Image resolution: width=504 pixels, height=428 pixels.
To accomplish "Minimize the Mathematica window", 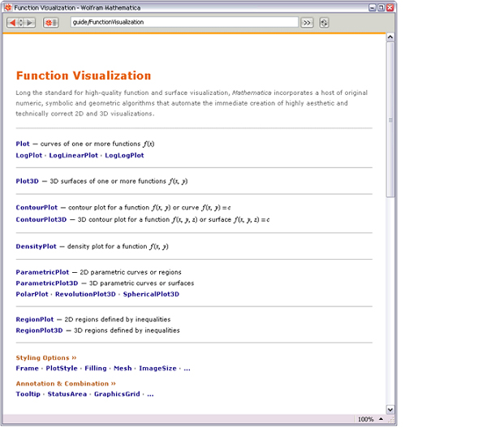I will (x=373, y=8).
